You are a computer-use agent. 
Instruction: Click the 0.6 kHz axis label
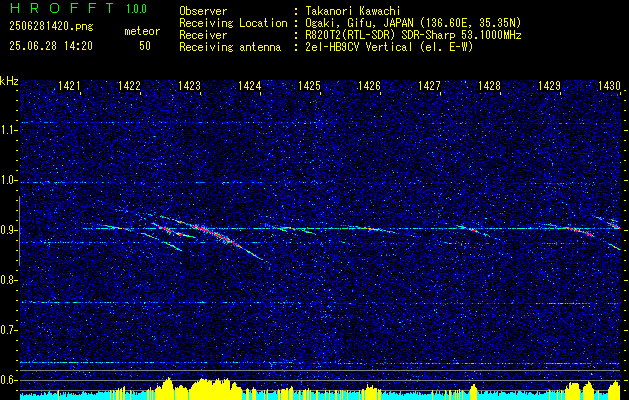[x=8, y=380]
